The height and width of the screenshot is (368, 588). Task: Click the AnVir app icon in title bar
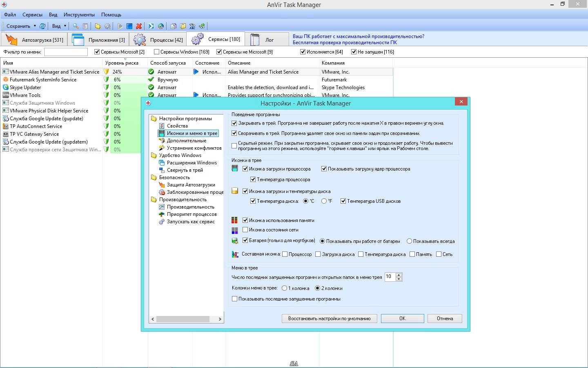[4, 4]
